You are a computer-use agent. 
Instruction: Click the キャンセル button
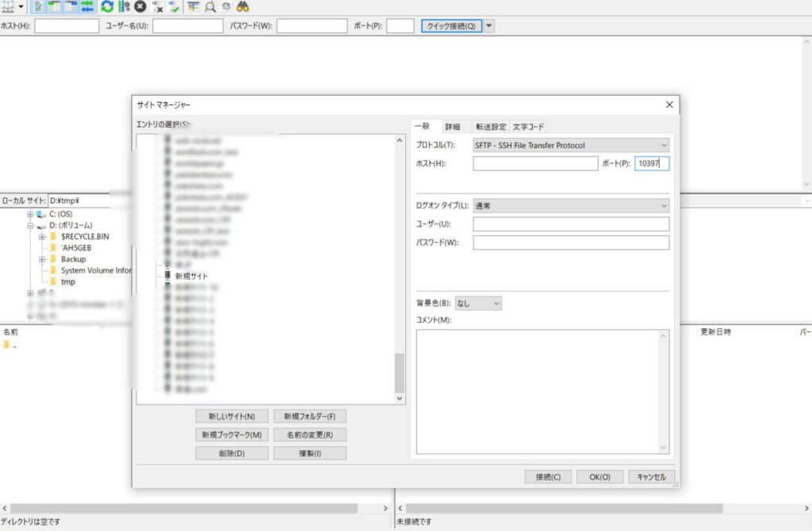pos(652,476)
